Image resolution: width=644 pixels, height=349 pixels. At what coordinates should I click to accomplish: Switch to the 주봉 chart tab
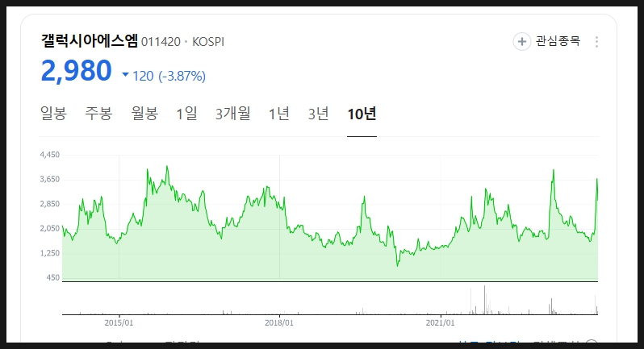tap(98, 114)
